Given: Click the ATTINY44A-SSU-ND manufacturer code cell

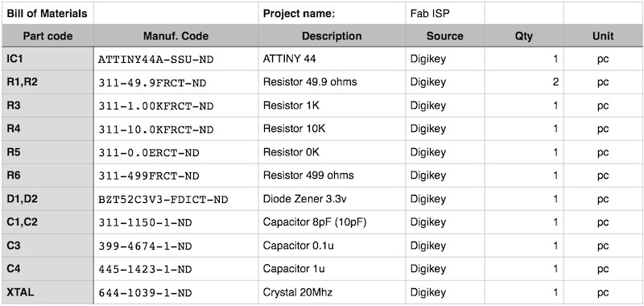Looking at the screenshot, I should pyautogui.click(x=175, y=59).
